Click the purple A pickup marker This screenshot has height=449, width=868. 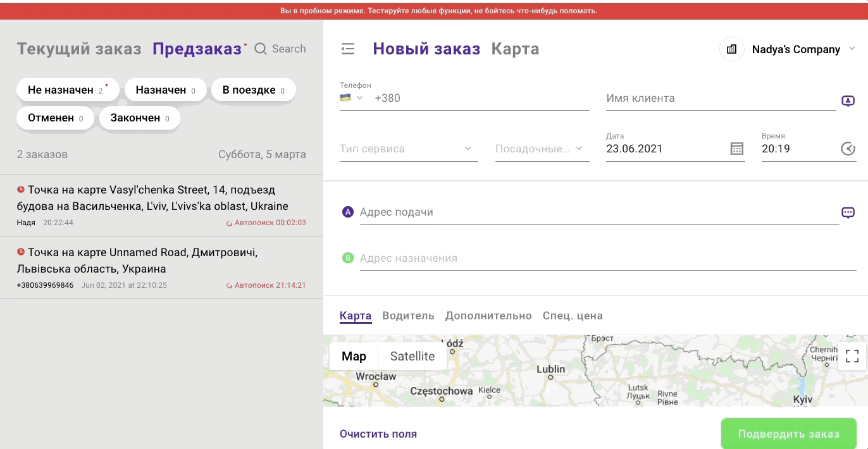click(347, 212)
